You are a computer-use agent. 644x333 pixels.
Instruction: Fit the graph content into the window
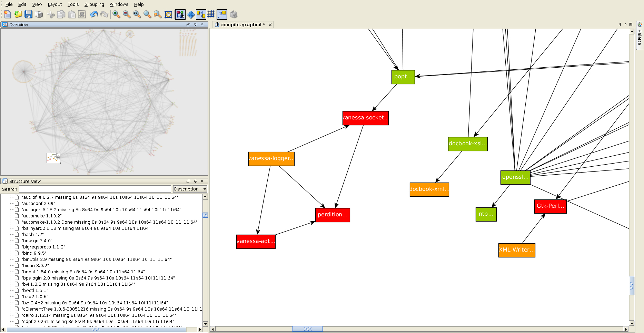[x=147, y=14]
